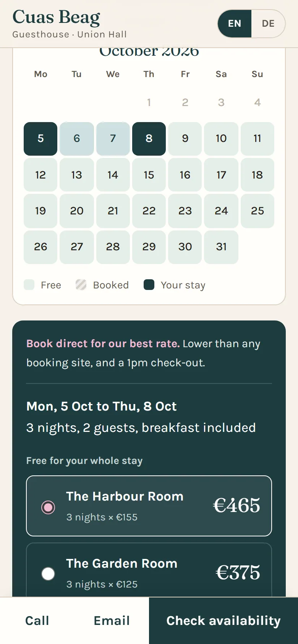The height and width of the screenshot is (644, 298).
Task: Choose October 26 in calendar
Action: 40,247
